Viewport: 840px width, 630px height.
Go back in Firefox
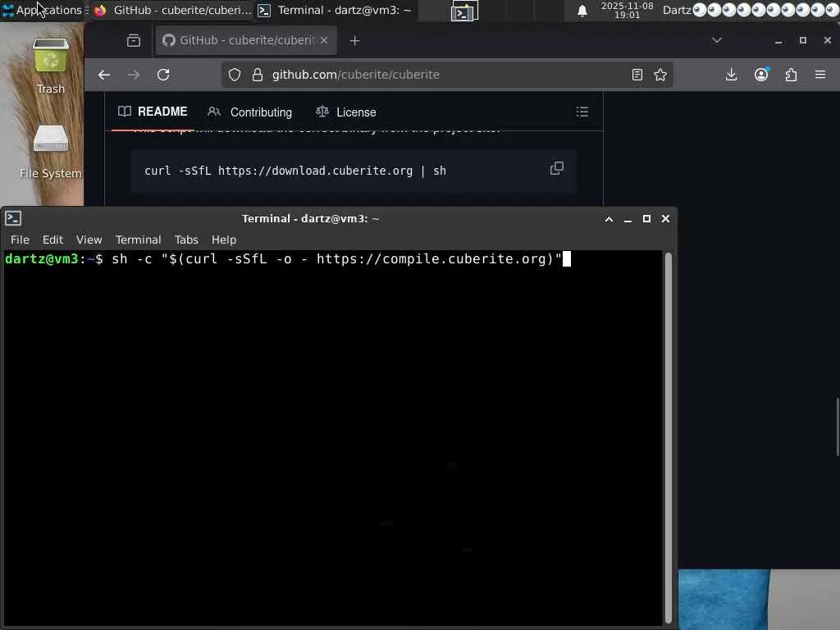(x=104, y=75)
